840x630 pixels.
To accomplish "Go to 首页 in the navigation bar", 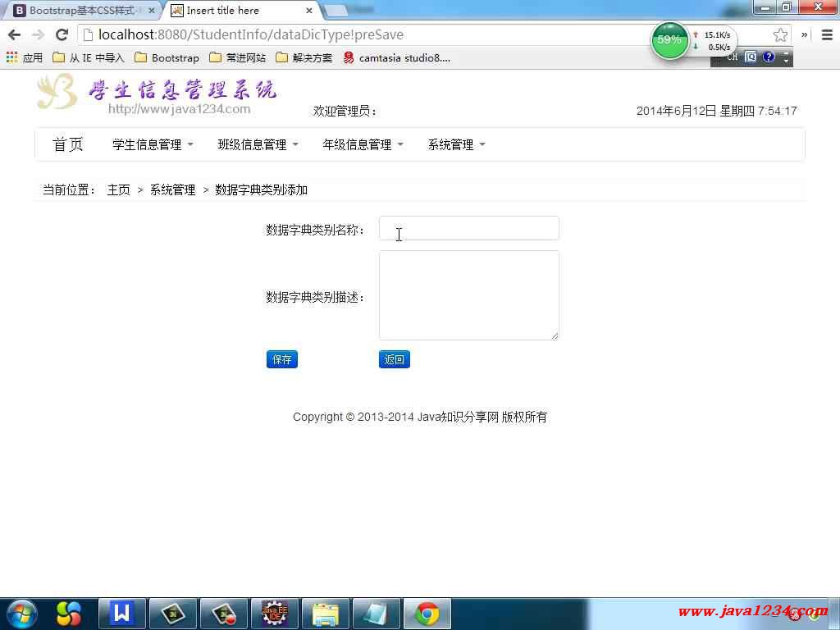I will [x=68, y=144].
